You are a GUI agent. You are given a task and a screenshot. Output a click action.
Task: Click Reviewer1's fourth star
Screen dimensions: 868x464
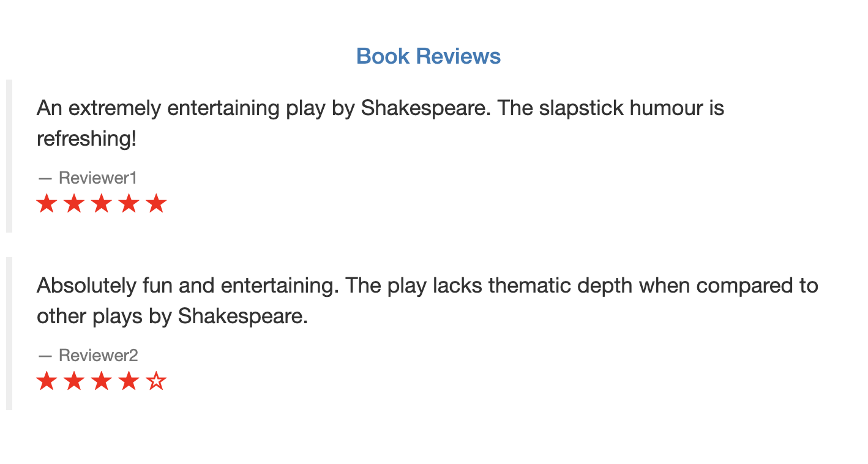[129, 204]
